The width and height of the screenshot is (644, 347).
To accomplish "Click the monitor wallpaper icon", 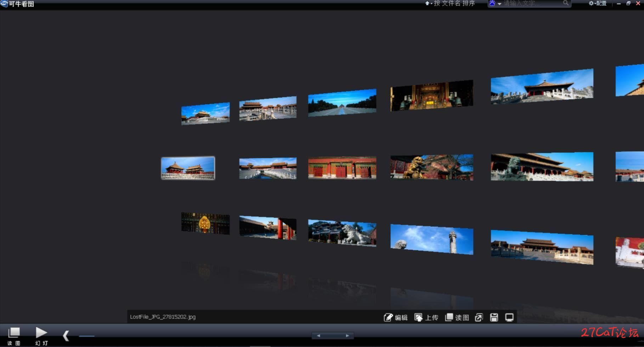I will 509,317.
